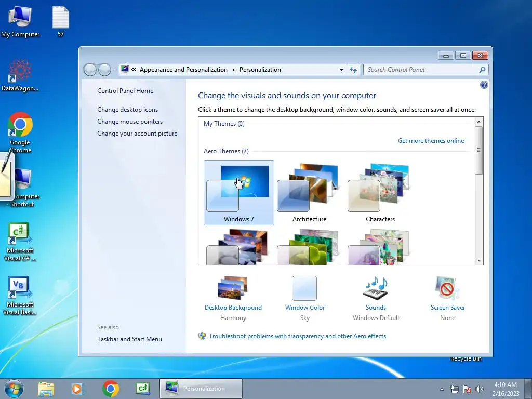The width and height of the screenshot is (532, 399).
Task: Click the Personalization breadcrumb
Action: point(260,70)
